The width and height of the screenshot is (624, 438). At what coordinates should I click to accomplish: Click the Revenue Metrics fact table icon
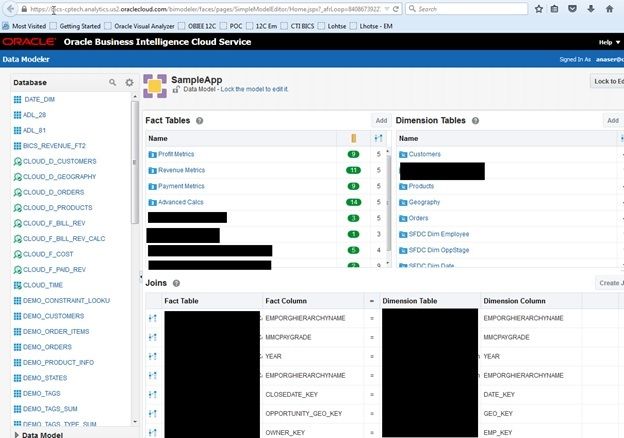tap(152, 170)
